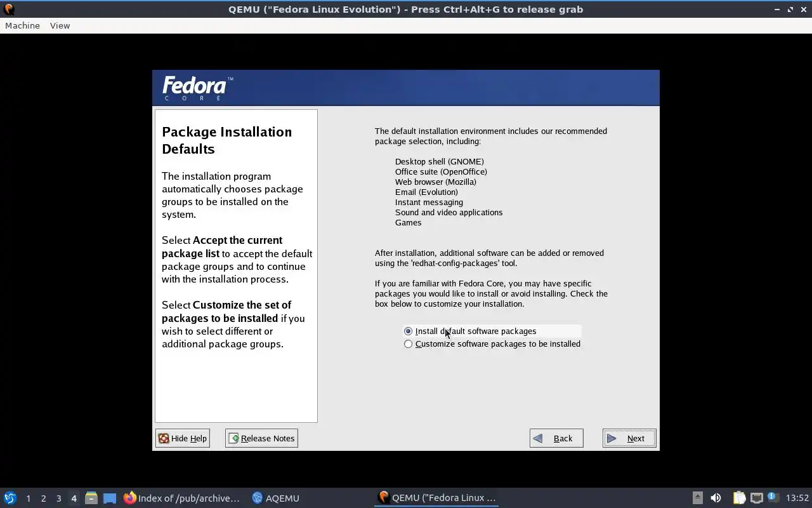
Task: Switch to workspace 1
Action: (x=28, y=498)
